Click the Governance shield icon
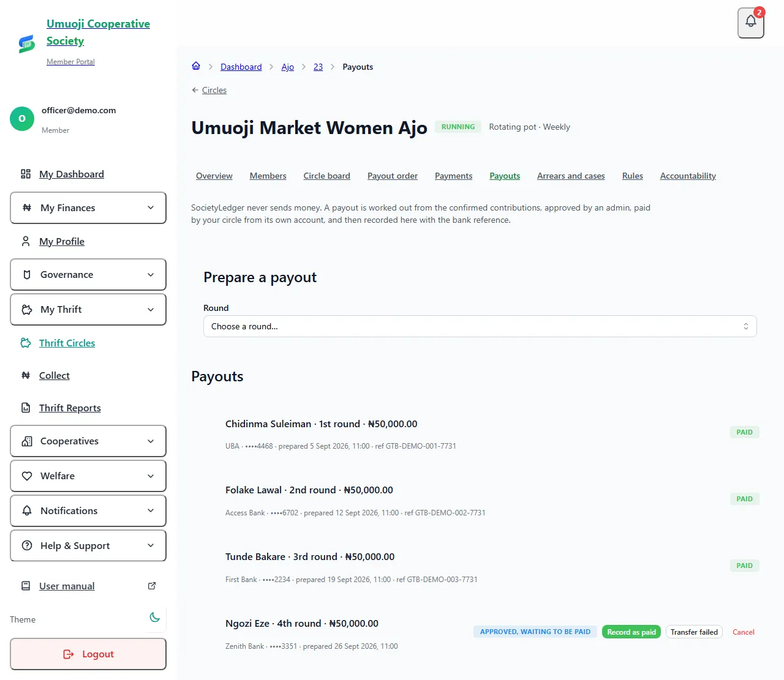Viewport: 784px width, 680px height. pos(27,275)
